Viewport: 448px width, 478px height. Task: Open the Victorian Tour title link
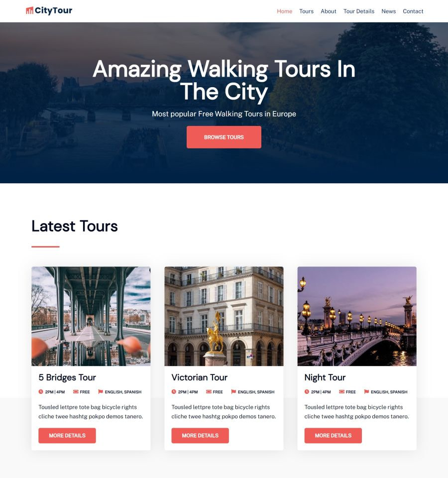tap(199, 377)
